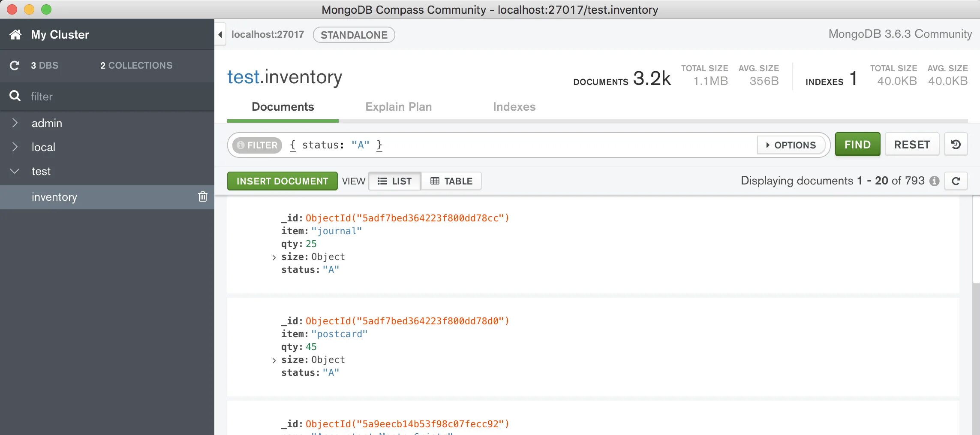
Task: Click the home icon beside My Cluster
Action: (15, 35)
